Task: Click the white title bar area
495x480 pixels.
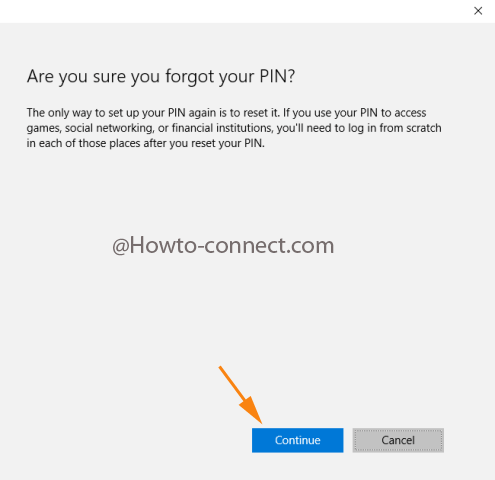Action: pos(233,11)
